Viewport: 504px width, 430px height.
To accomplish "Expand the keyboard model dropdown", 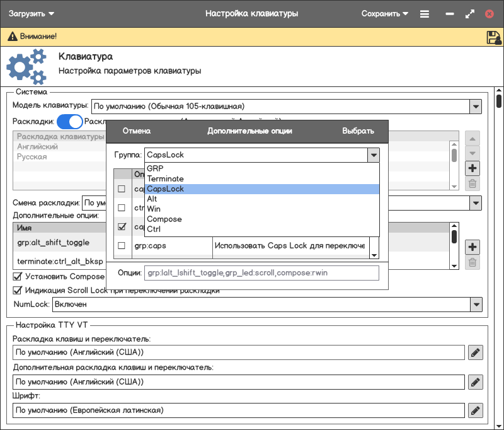I will (476, 107).
